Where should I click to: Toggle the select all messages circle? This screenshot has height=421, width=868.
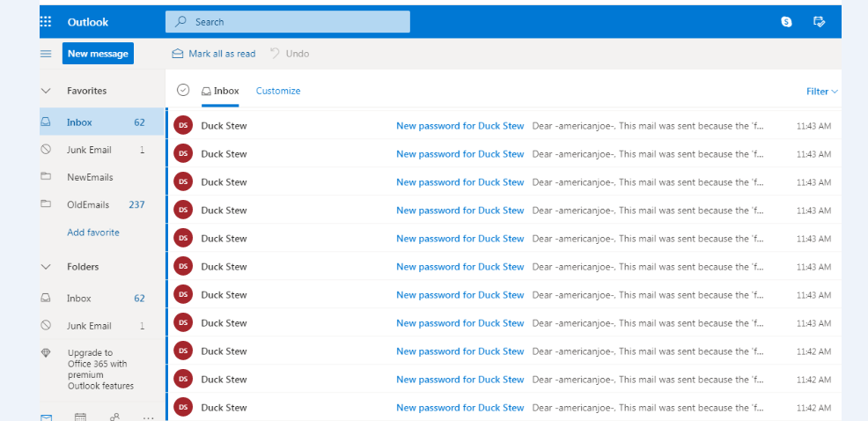coord(183,91)
